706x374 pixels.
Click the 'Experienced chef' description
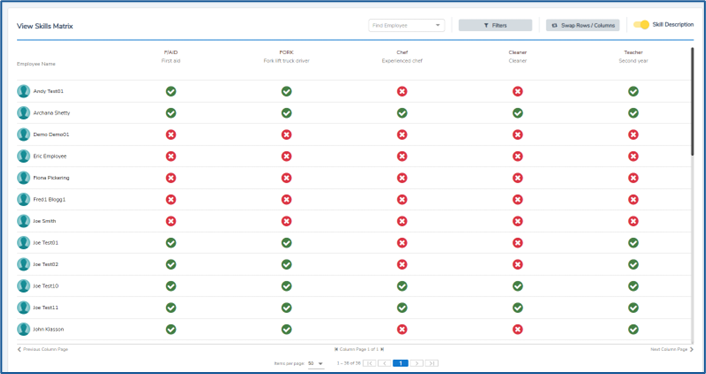tap(402, 61)
